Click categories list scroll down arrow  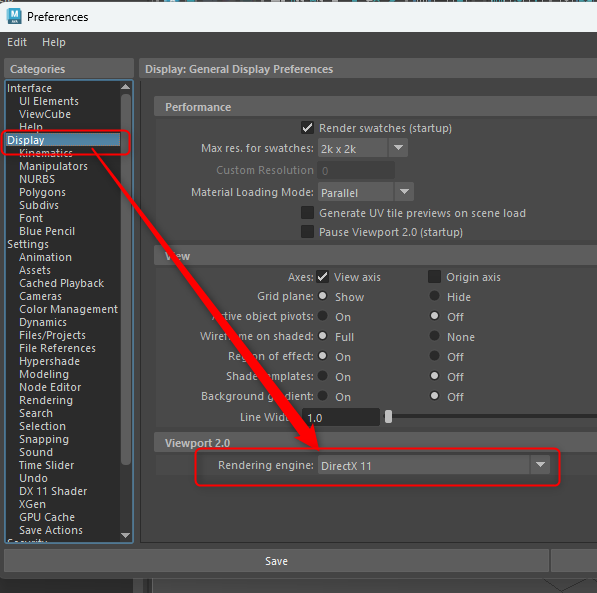pyautogui.click(x=125, y=535)
